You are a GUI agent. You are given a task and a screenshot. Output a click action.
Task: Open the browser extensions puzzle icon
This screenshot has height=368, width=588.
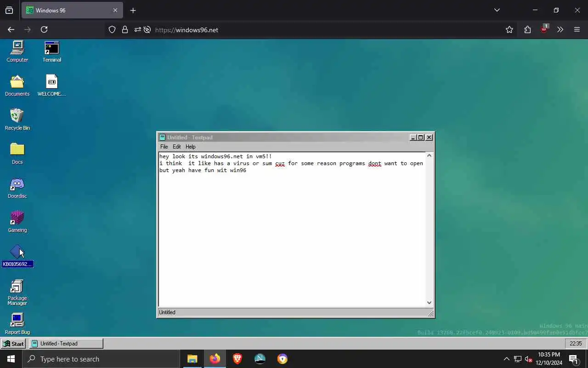(x=527, y=29)
